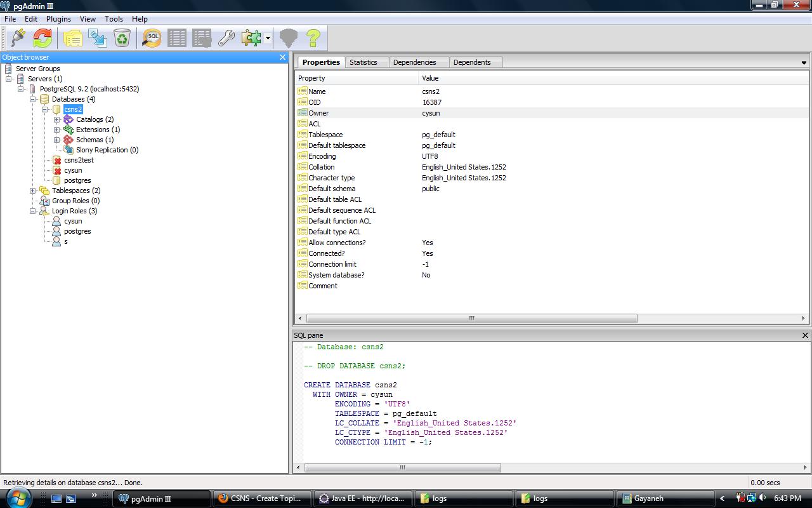Switch to Firefox CSNS window in taskbar
This screenshot has height=508, width=812.
pyautogui.click(x=263, y=498)
